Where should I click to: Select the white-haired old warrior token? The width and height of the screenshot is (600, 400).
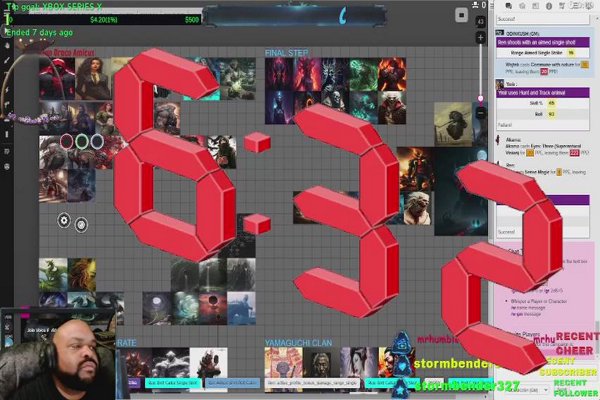pos(417,208)
